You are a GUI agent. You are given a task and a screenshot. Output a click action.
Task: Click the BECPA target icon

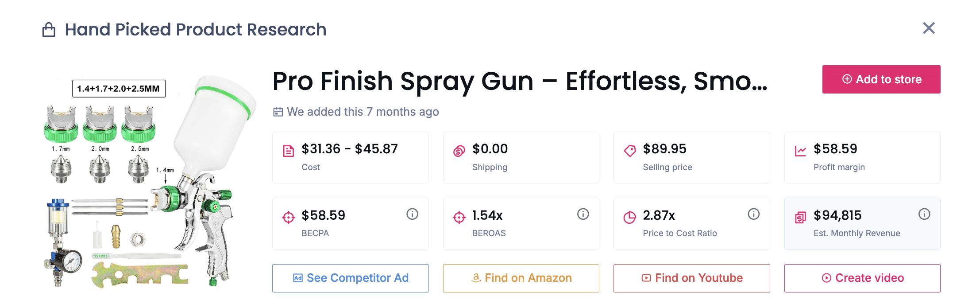288,217
